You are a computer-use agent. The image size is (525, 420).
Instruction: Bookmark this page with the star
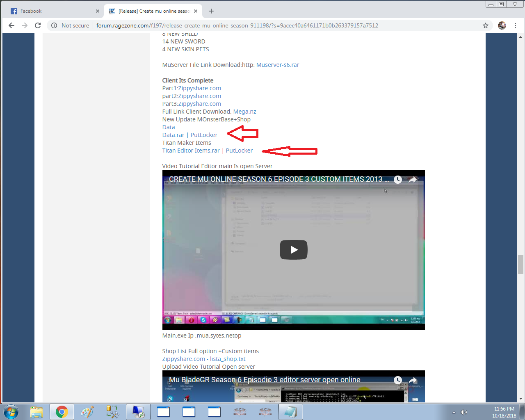pos(486,25)
